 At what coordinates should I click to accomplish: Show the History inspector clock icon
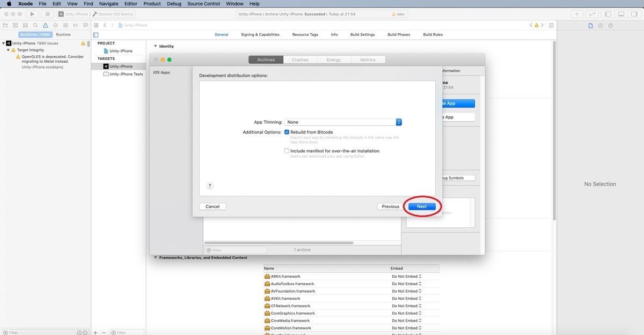[x=600, y=25]
